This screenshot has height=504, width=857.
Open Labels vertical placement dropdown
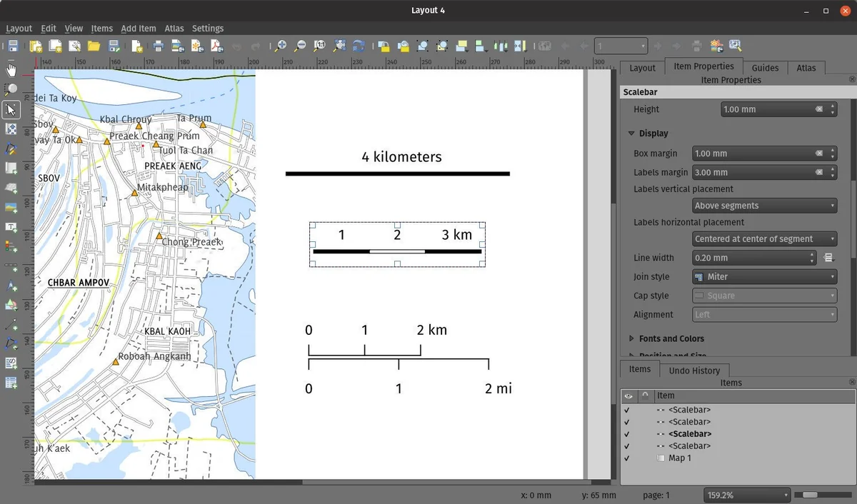point(764,206)
